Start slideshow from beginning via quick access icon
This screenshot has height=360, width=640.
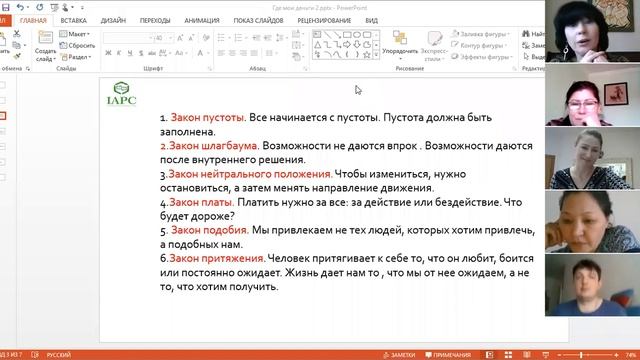(54, 7)
